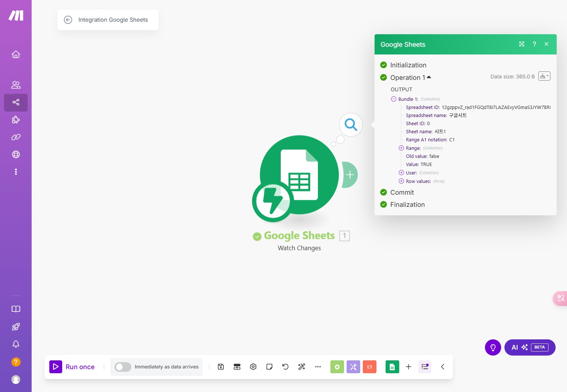Open scenario settings gear

[x=253, y=367]
